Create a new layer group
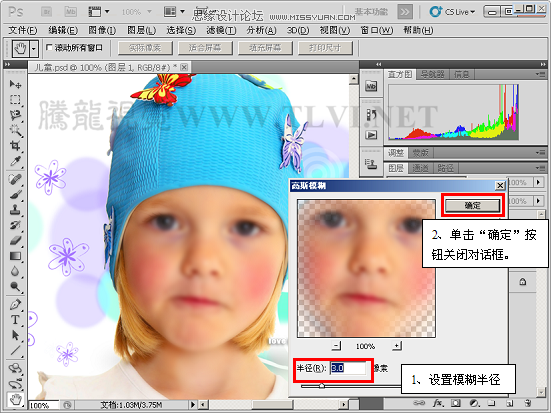The image size is (551, 413). 491,403
